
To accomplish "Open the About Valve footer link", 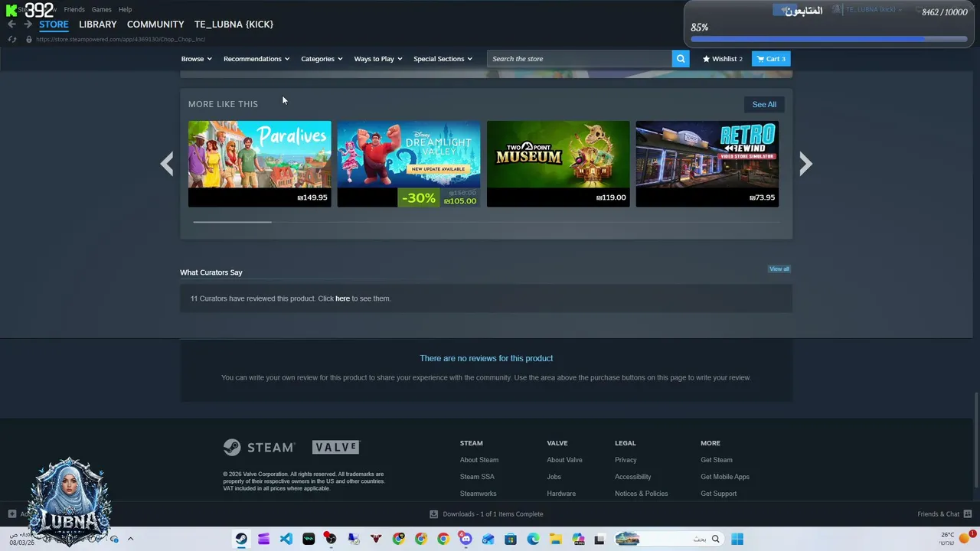I will 564,460.
